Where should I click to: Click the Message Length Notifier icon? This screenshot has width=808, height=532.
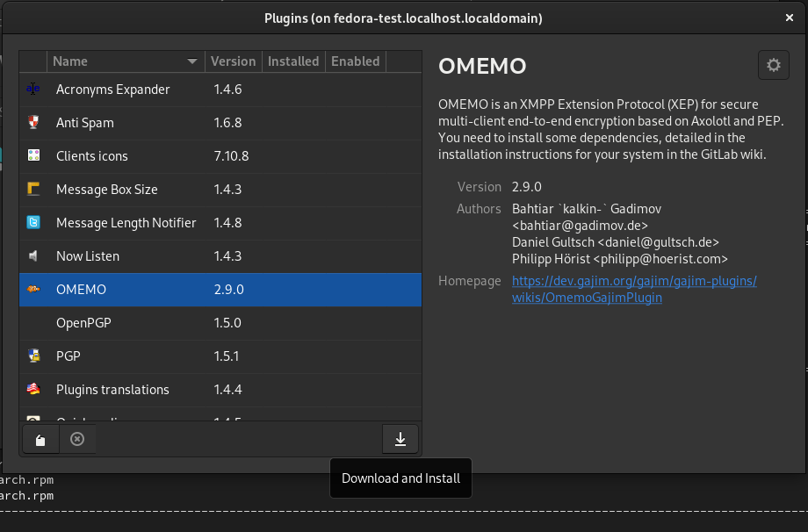(x=33, y=223)
